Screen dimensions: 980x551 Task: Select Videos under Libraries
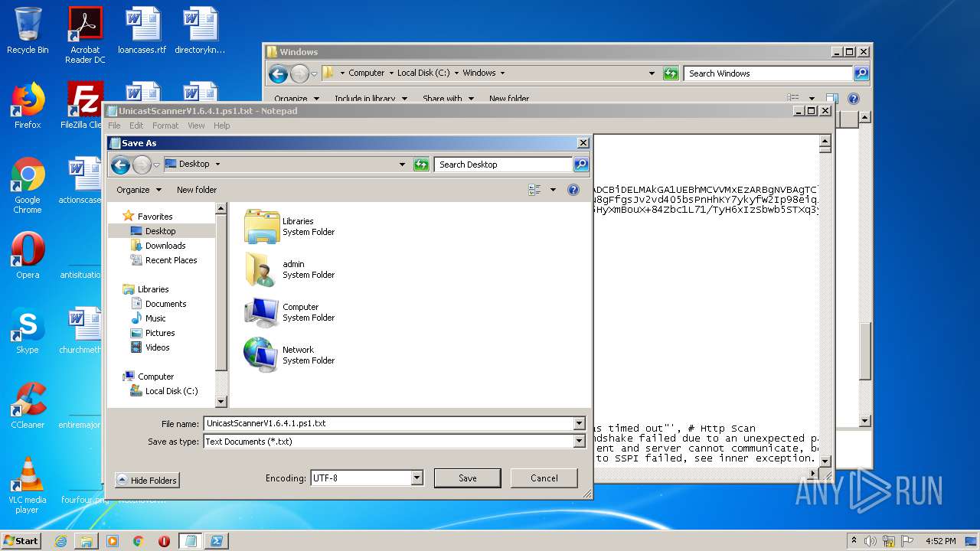click(158, 347)
